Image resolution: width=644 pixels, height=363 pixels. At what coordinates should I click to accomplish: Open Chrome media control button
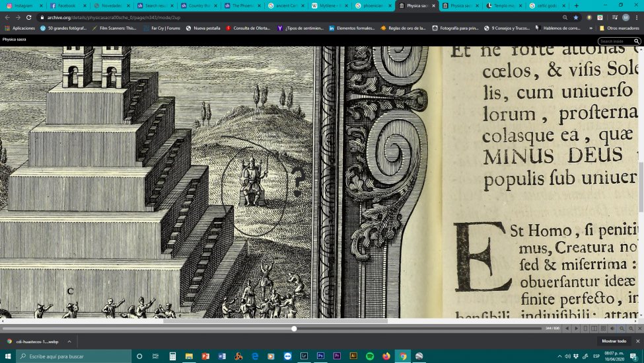[615, 18]
